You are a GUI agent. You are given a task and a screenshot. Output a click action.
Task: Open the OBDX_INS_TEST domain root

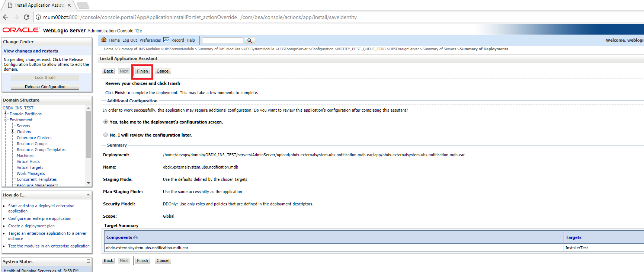(x=18, y=108)
